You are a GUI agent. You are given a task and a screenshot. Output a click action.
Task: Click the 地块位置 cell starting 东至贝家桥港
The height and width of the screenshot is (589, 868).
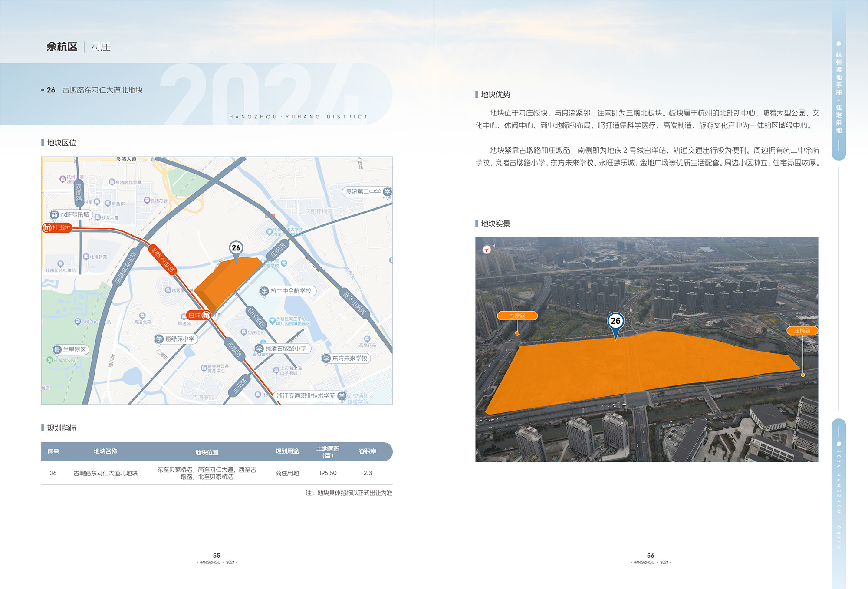207,473
